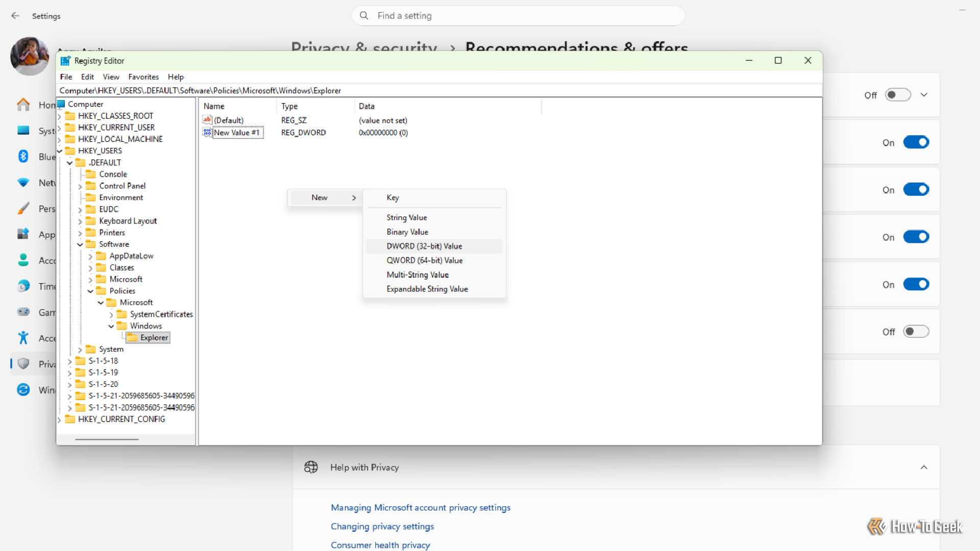
Task: Choose DWORD (32-bit) Value from submenu
Action: click(x=434, y=246)
